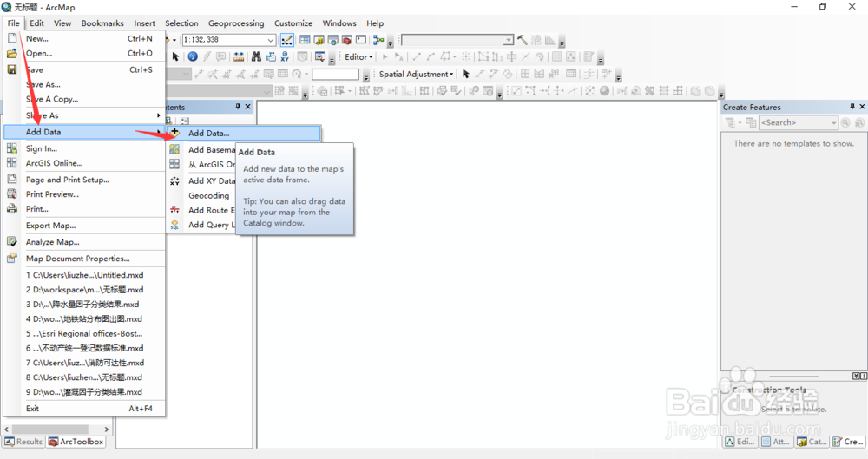Switch to the ArcToolbox tab
The image size is (868, 459).
pos(76,442)
